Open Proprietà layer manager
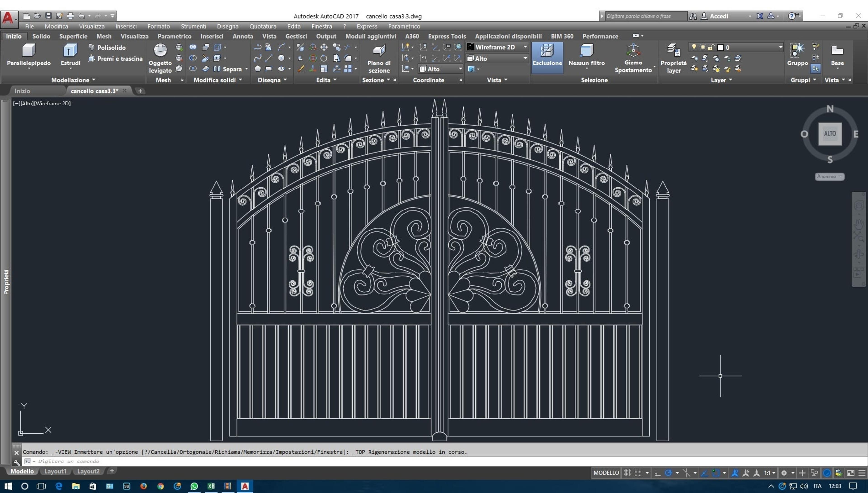 674,58
